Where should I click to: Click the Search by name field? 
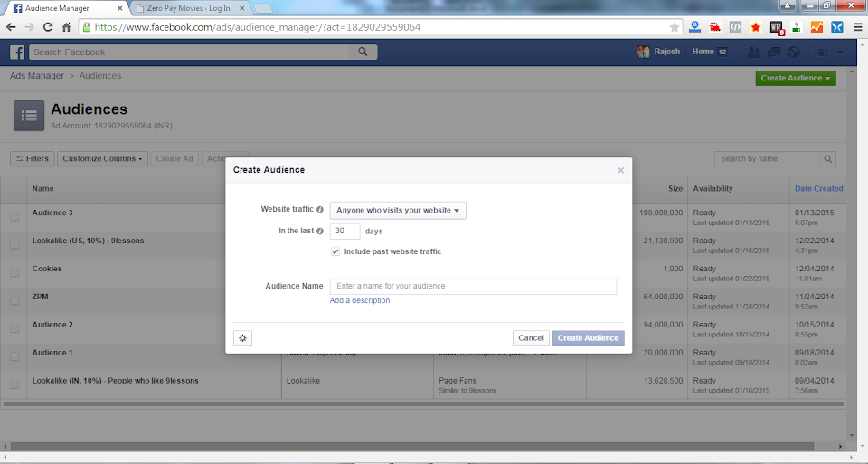768,159
